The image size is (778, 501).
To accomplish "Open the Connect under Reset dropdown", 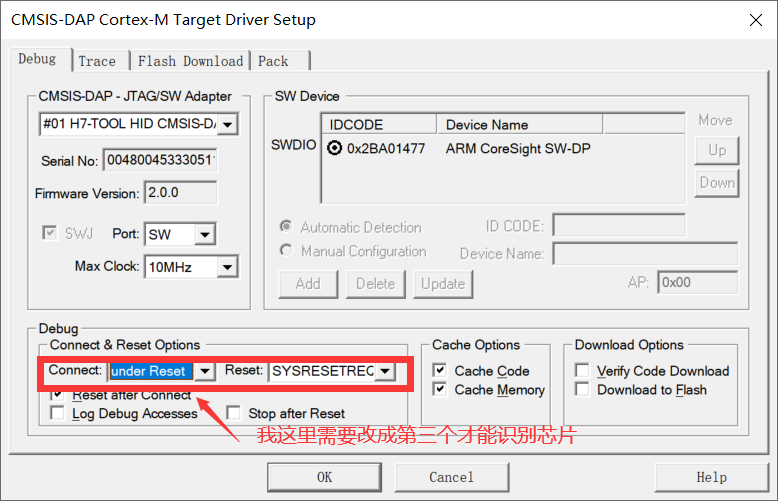I will click(x=204, y=371).
